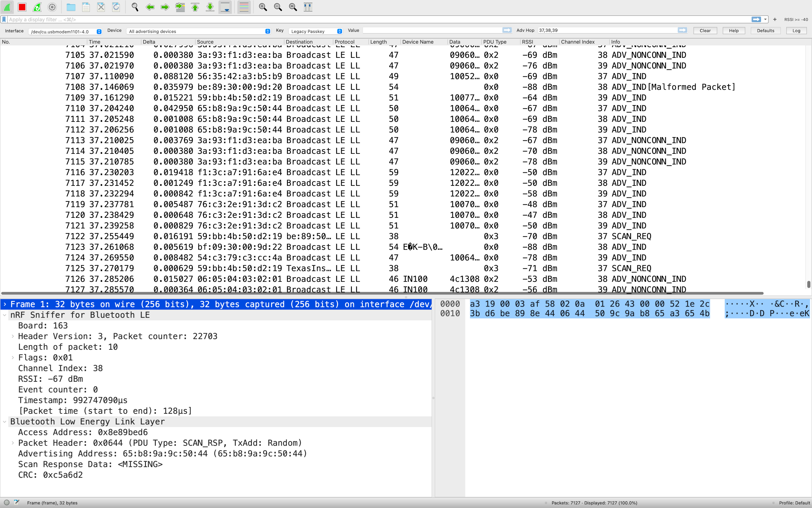This screenshot has height=508, width=812.
Task: Toggle the display filter bookmark icon
Action: pos(4,19)
